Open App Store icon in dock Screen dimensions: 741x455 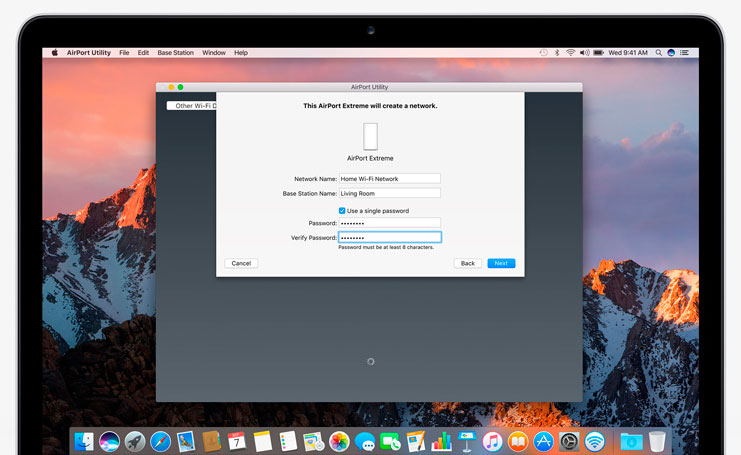tap(543, 442)
